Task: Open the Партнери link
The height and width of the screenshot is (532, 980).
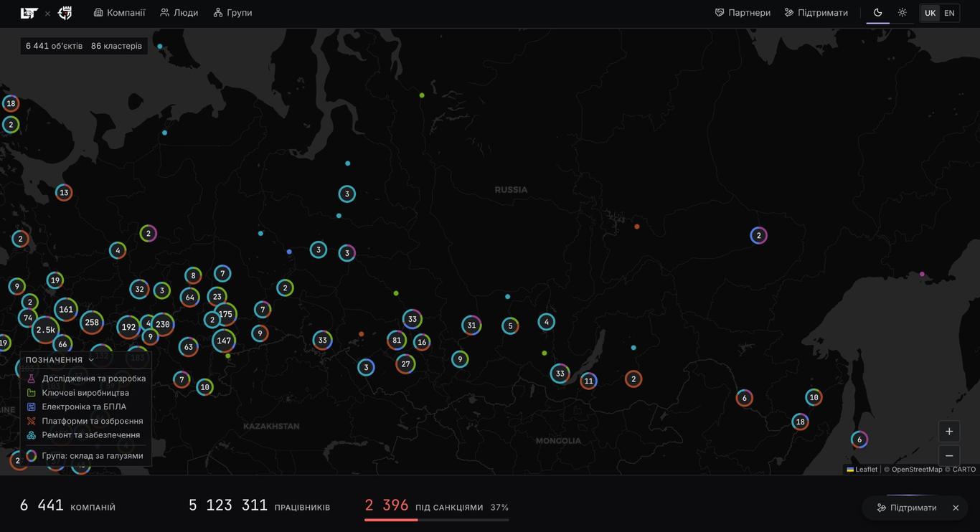Action: (743, 13)
